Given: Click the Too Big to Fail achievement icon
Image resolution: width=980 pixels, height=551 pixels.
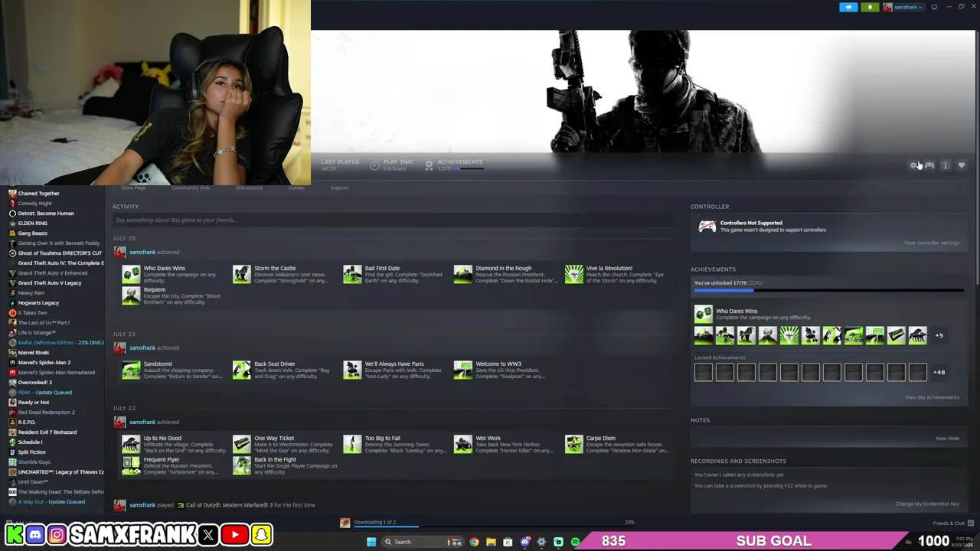Looking at the screenshot, I should click(x=352, y=444).
